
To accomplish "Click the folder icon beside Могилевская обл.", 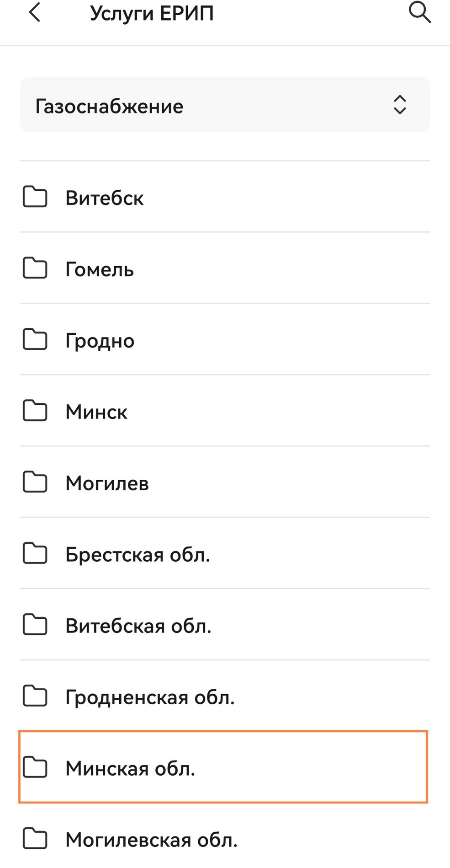I will [35, 839].
